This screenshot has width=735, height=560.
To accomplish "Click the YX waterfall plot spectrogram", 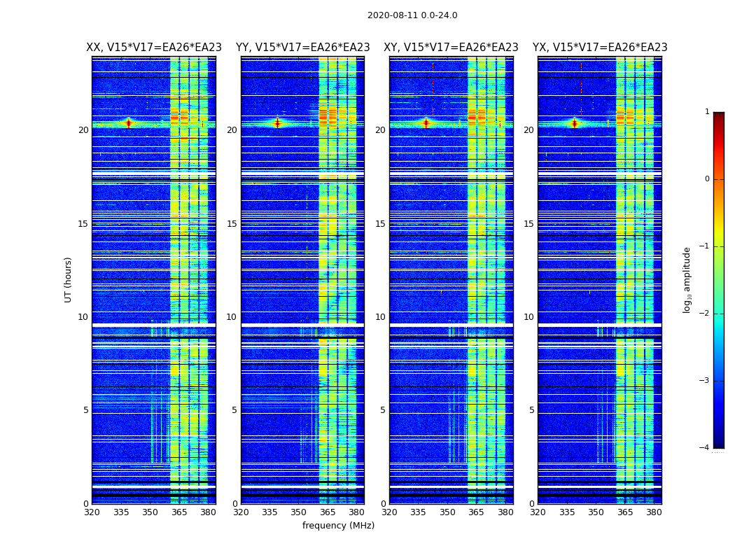I will [599, 280].
